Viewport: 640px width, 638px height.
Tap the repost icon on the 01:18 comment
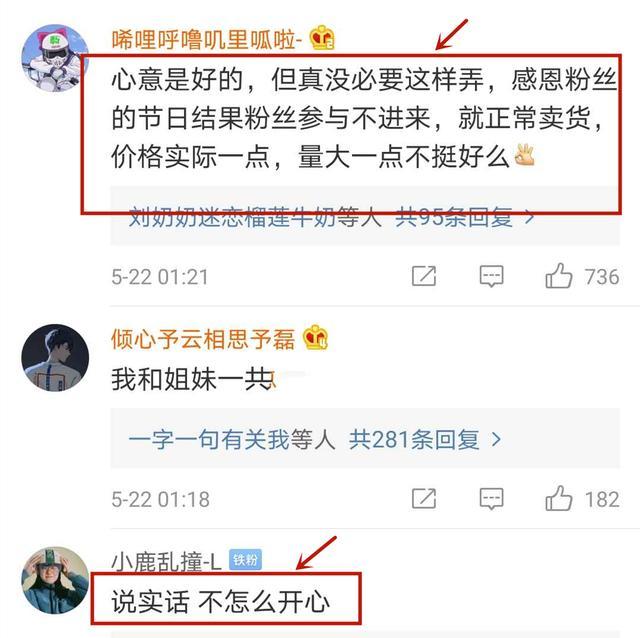coord(424,498)
